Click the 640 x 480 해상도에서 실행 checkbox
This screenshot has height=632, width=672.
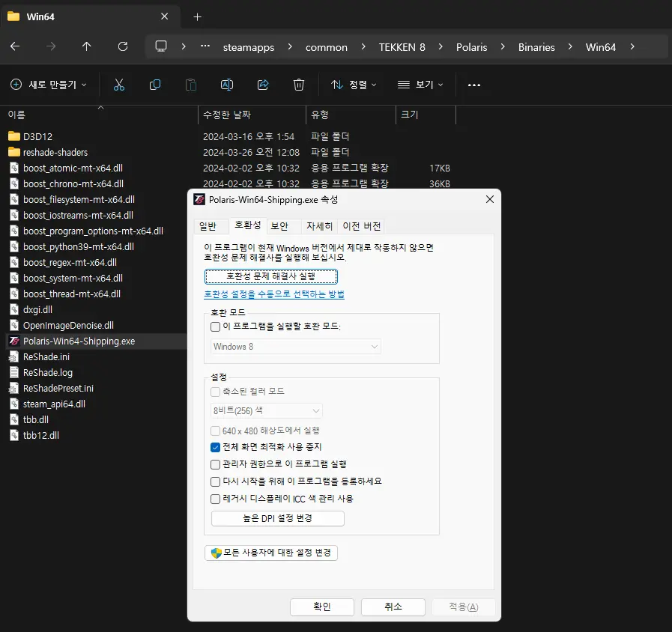(x=215, y=431)
